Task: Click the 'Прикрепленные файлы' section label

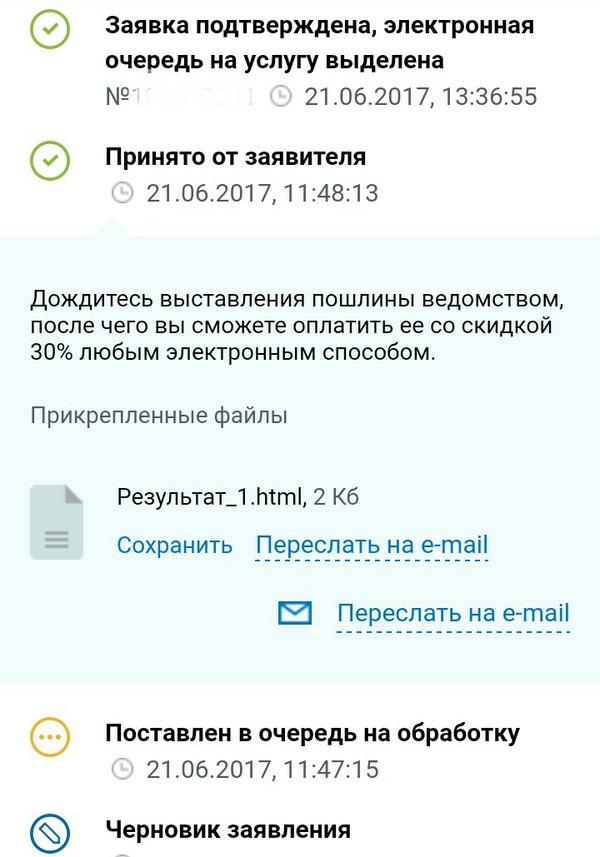Action: [159, 414]
